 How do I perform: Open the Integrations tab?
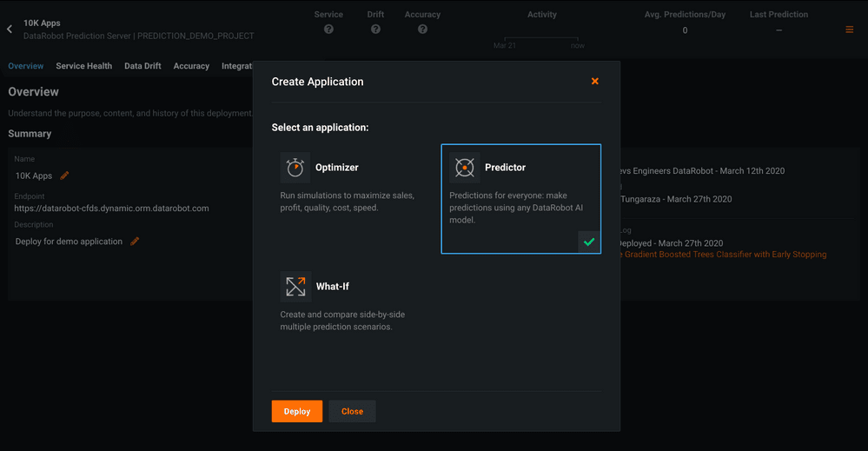click(237, 66)
